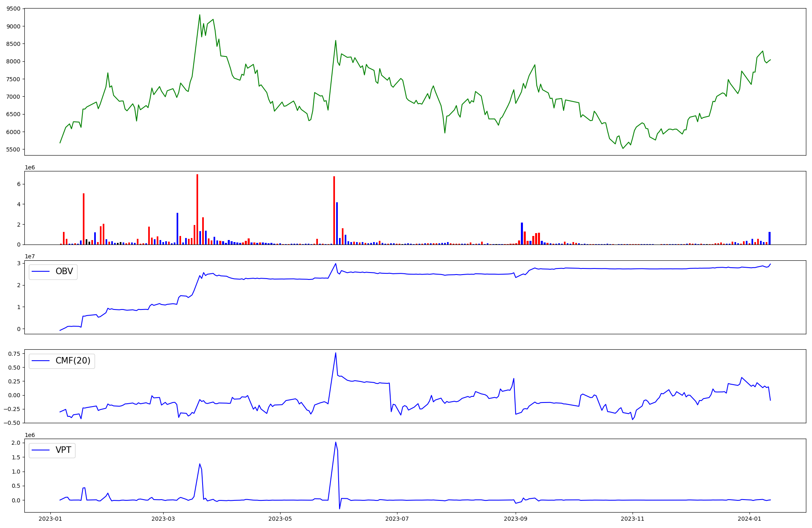Click the tall blue volume bar near June

[x=337, y=223]
